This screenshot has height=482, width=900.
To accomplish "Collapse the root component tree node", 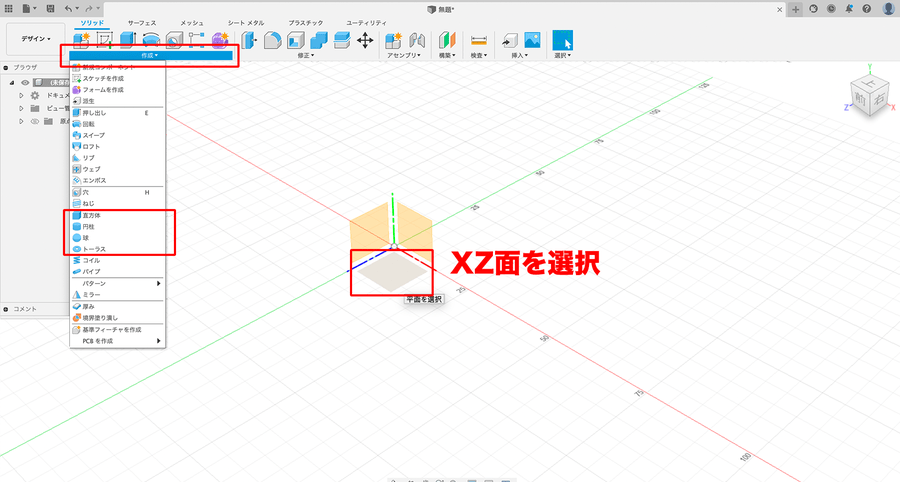I will coord(12,83).
